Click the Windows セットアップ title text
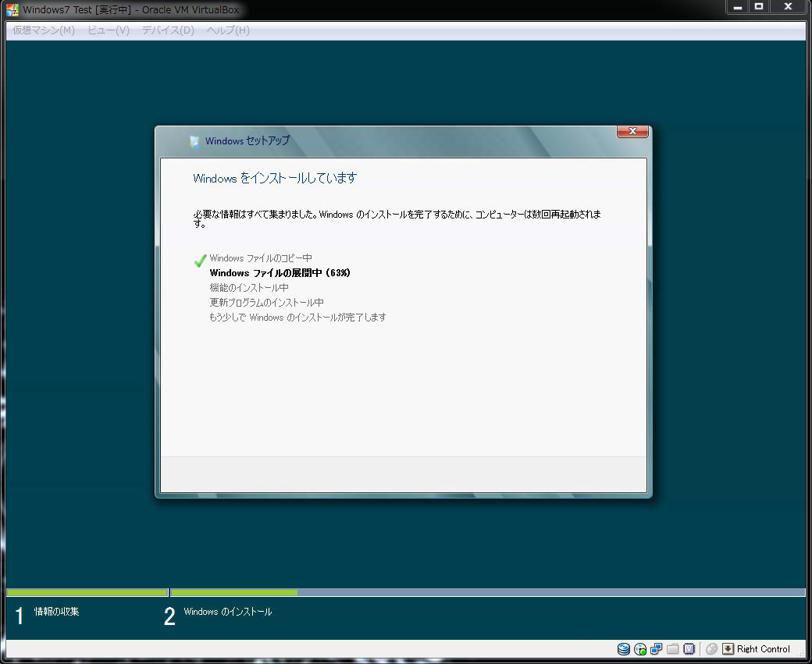812x664 pixels. point(248,140)
